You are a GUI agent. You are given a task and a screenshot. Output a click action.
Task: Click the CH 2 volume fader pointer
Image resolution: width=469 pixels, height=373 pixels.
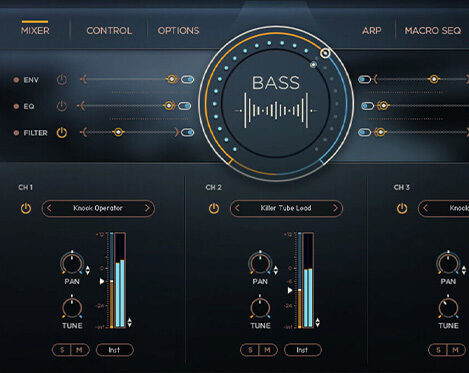[290, 290]
